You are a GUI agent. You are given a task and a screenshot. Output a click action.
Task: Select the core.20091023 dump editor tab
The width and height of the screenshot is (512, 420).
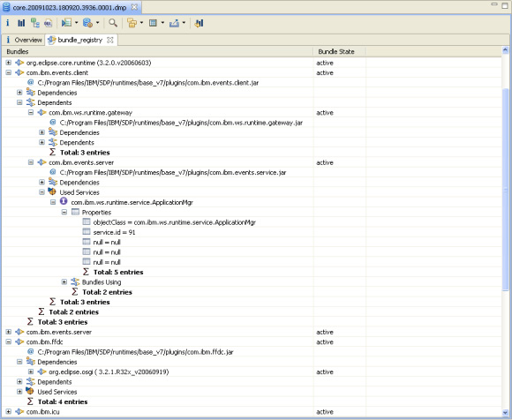point(70,7)
